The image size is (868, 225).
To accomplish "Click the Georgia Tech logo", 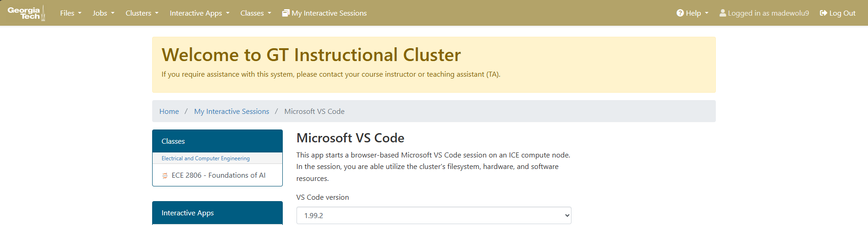I will (27, 13).
